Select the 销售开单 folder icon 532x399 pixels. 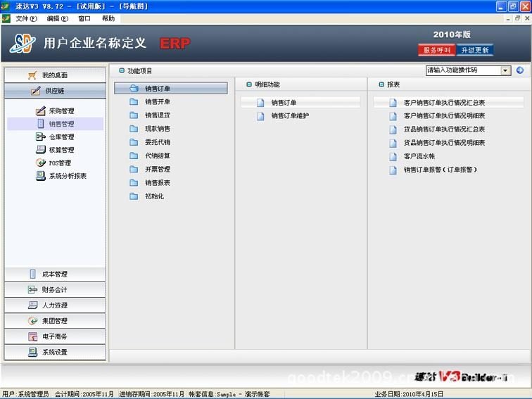pyautogui.click(x=134, y=101)
